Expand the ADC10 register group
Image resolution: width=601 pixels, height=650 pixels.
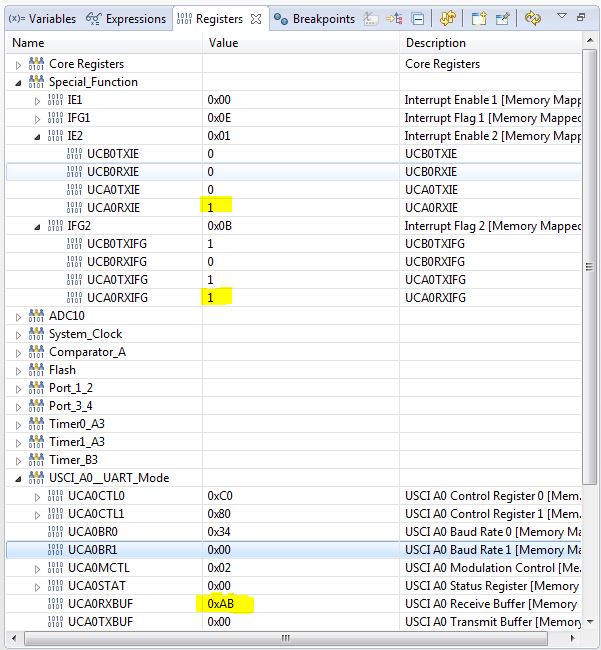pos(18,317)
